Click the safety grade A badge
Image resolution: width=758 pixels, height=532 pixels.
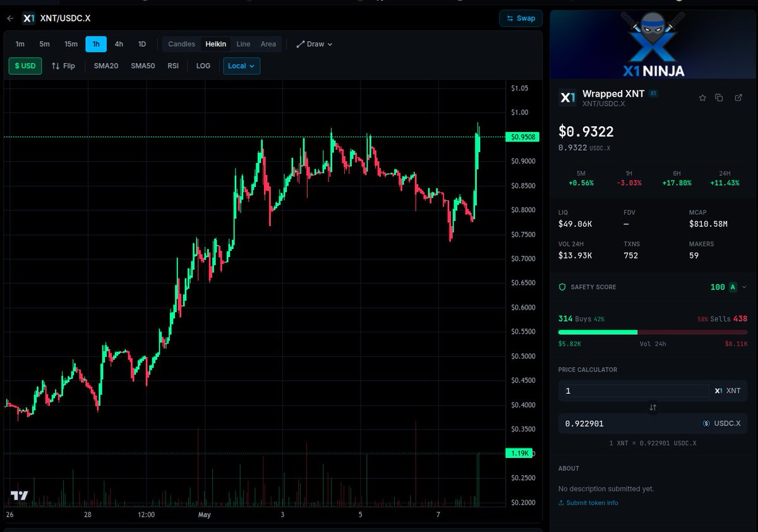[x=733, y=287]
